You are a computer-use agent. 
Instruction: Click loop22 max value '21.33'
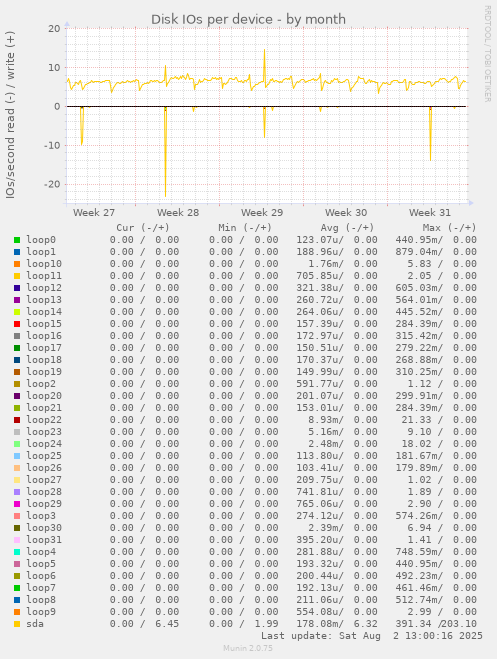pos(419,419)
